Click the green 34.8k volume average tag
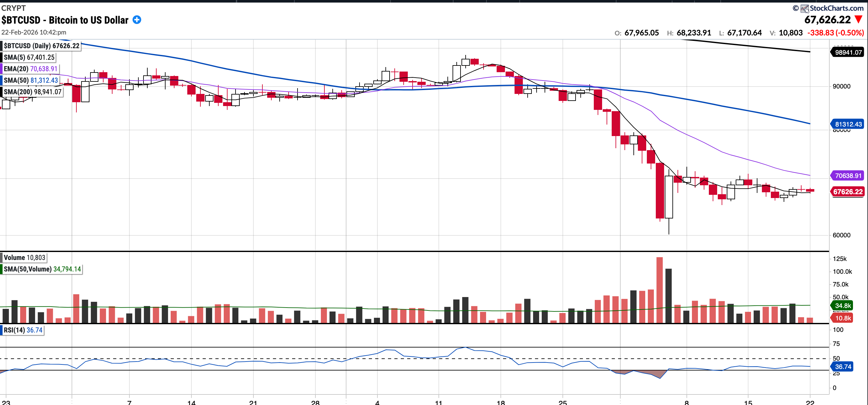Viewport: 868px width, 405px height. (842, 305)
